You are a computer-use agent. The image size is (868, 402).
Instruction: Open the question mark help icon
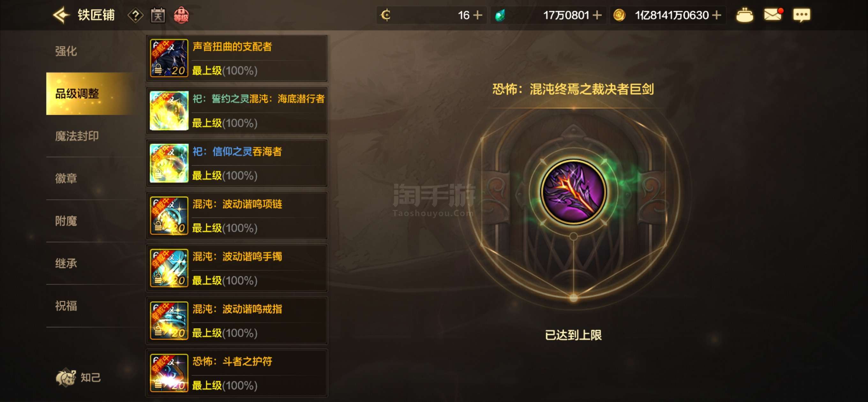click(135, 16)
